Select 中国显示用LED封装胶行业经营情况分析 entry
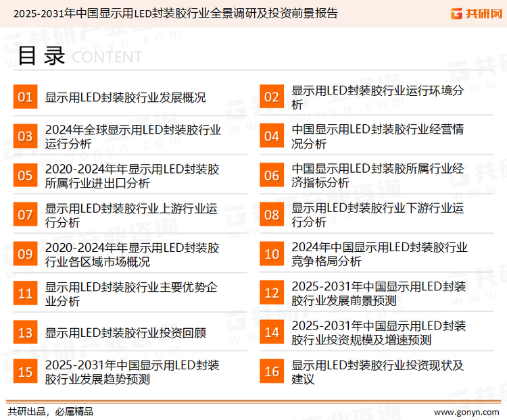The image size is (507, 420). (x=378, y=136)
